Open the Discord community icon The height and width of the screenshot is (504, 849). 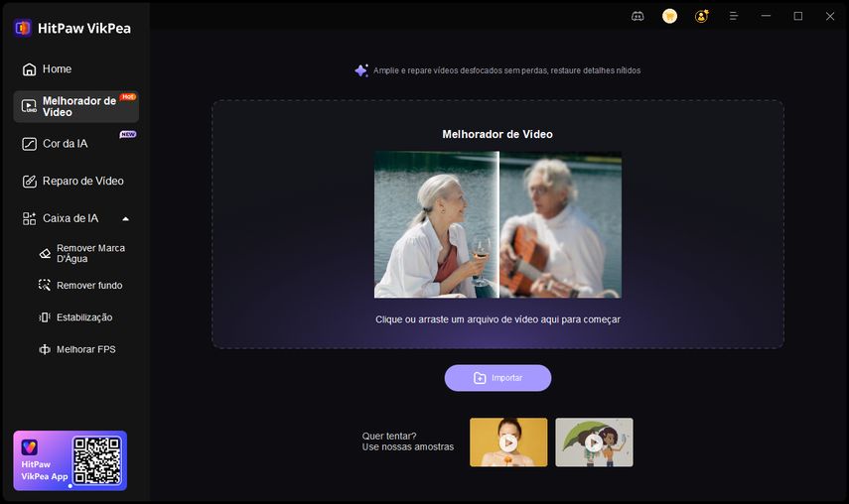pyautogui.click(x=637, y=16)
